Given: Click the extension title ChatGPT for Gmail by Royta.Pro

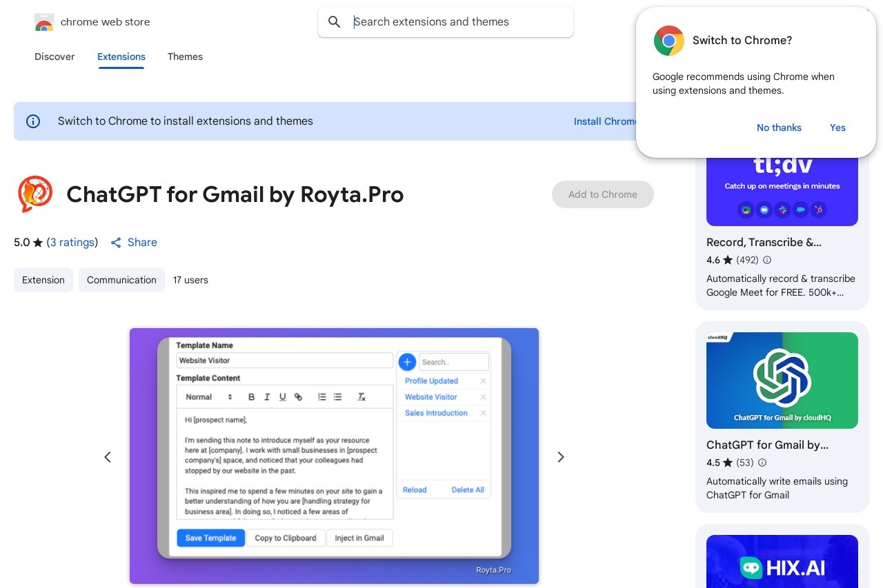Looking at the screenshot, I should tap(235, 194).
